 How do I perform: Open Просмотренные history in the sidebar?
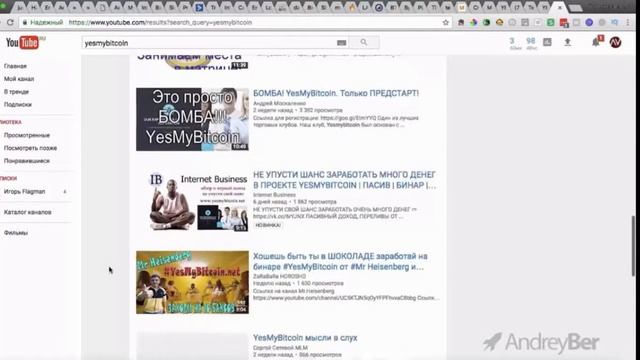27,135
